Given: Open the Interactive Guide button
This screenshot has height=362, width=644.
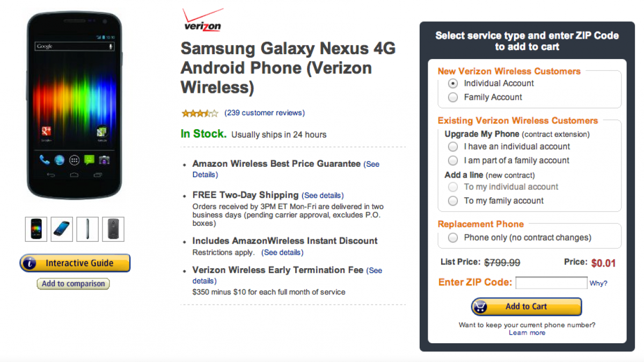Looking at the screenshot, I should (x=75, y=263).
